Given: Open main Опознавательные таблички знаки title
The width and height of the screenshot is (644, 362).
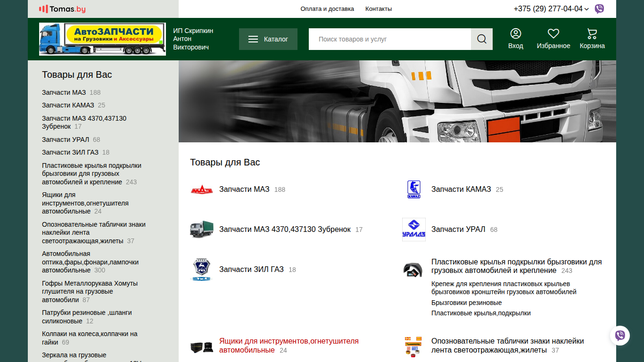Looking at the screenshot, I should click(508, 346).
